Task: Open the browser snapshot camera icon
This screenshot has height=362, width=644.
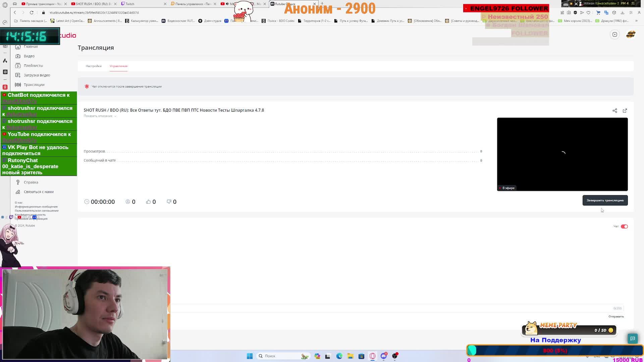Action: 569,13
